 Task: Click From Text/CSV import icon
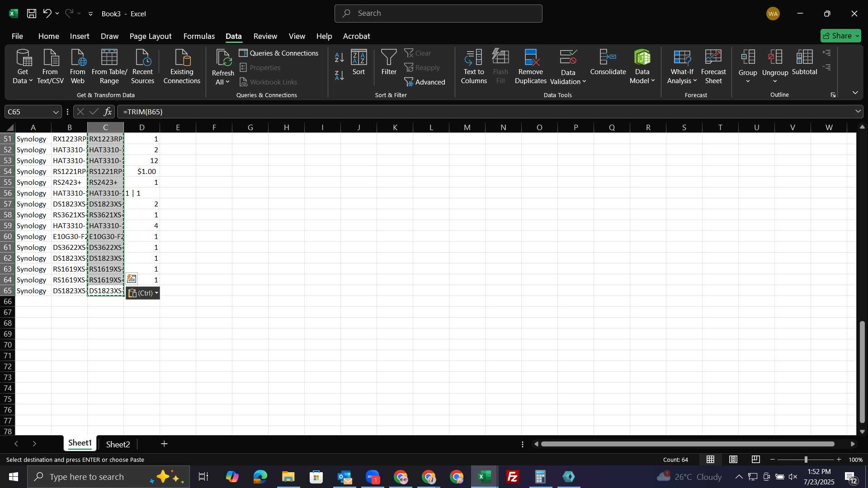tap(50, 67)
